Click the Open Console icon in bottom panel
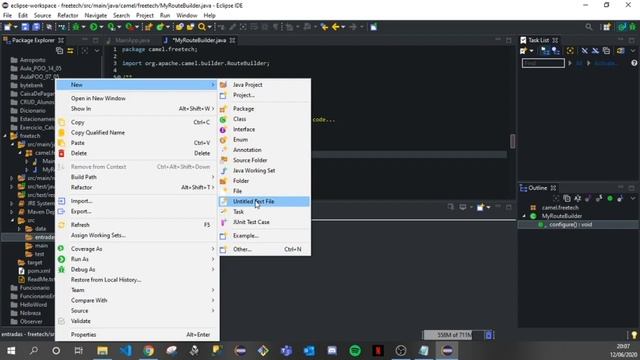 click(480, 207)
